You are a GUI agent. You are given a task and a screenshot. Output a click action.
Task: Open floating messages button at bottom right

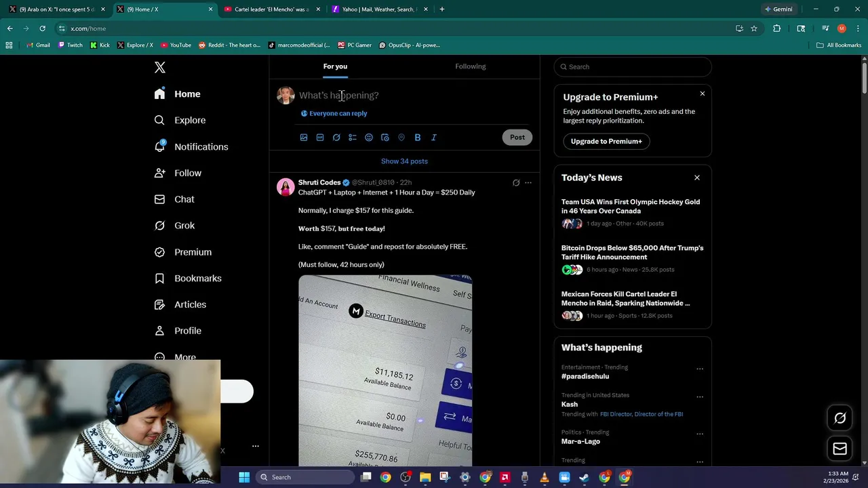tap(840, 449)
